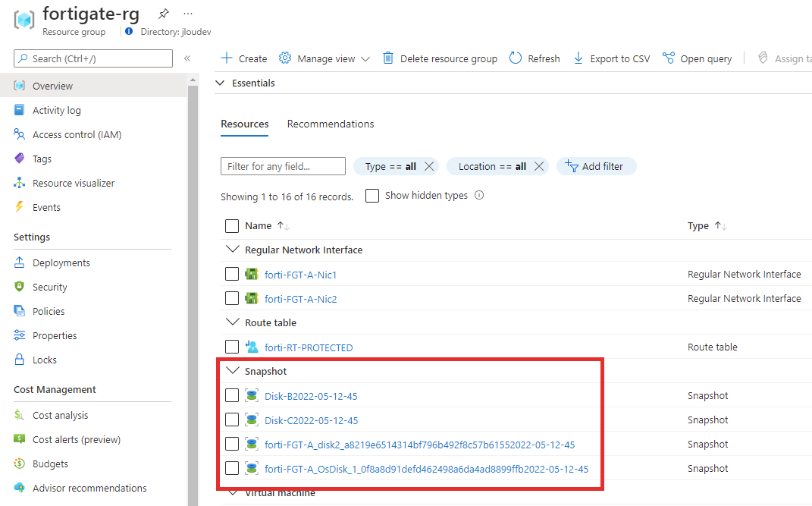Image resolution: width=812 pixels, height=506 pixels.
Task: Click the Access control (IAM) icon
Action: click(x=20, y=134)
